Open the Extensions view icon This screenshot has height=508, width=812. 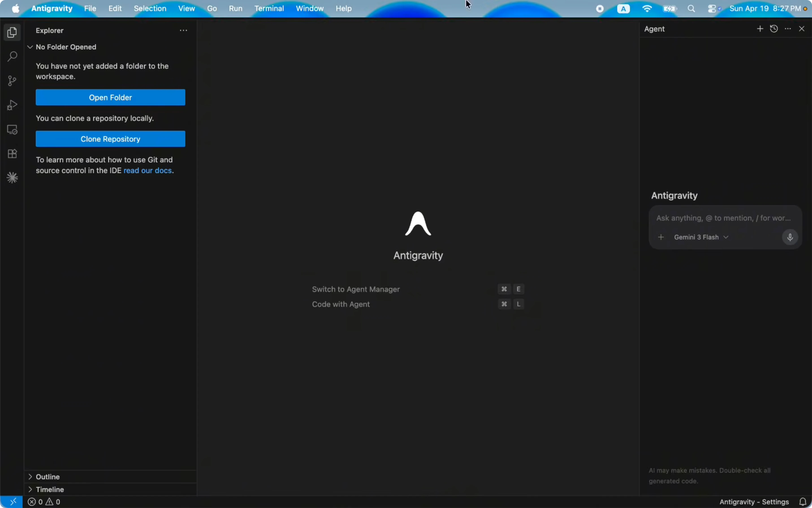(x=12, y=154)
